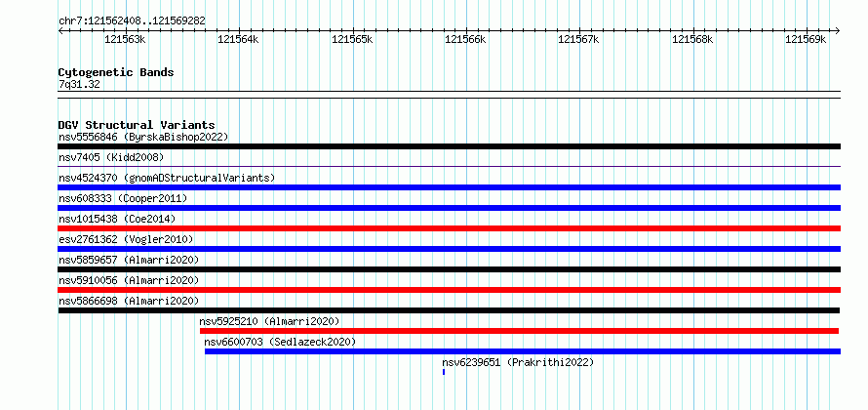Click the DGV Structural Variants track title

click(137, 125)
